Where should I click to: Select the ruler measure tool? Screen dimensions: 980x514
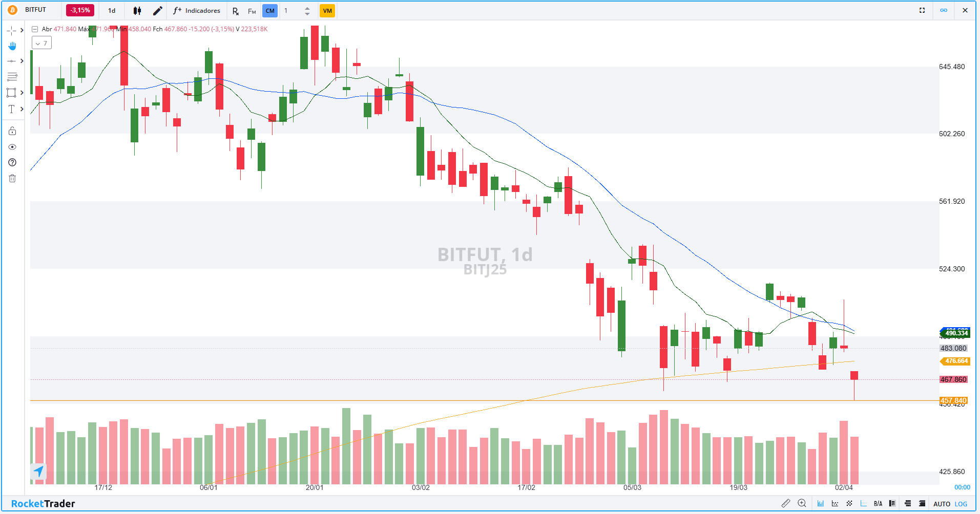click(x=785, y=503)
